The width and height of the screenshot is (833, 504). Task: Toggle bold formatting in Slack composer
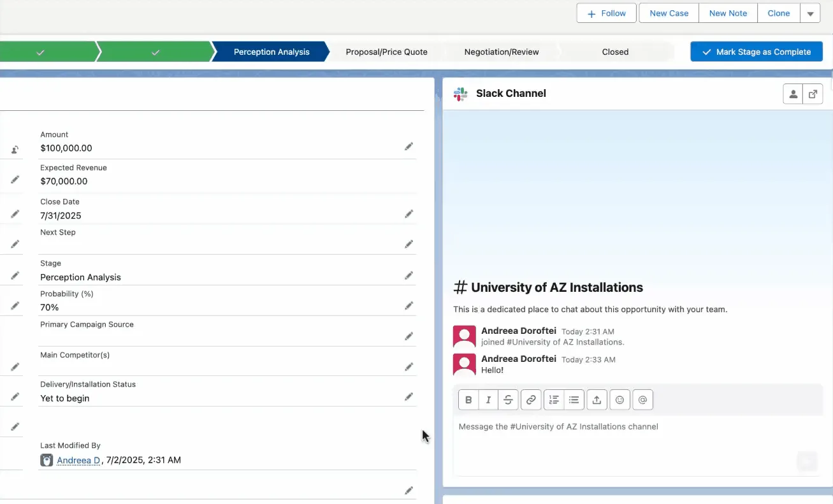(x=468, y=400)
